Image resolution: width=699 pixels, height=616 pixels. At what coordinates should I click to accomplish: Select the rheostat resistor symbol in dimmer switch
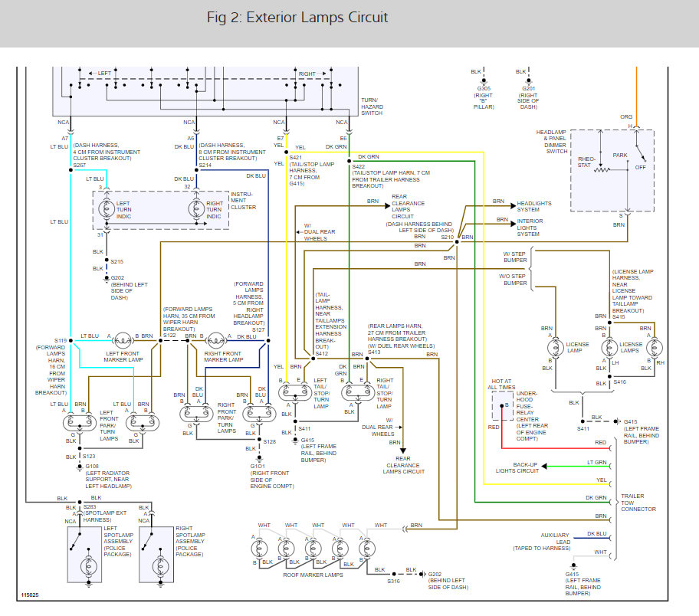pos(602,170)
